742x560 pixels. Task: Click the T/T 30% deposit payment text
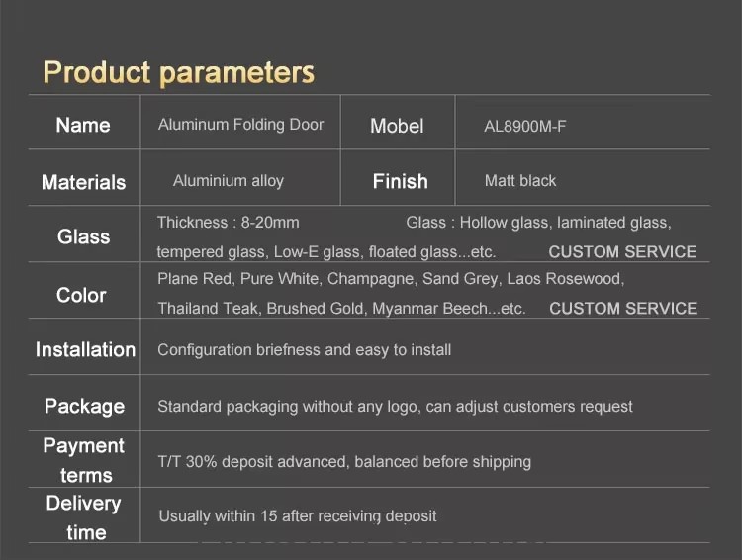[x=344, y=462]
